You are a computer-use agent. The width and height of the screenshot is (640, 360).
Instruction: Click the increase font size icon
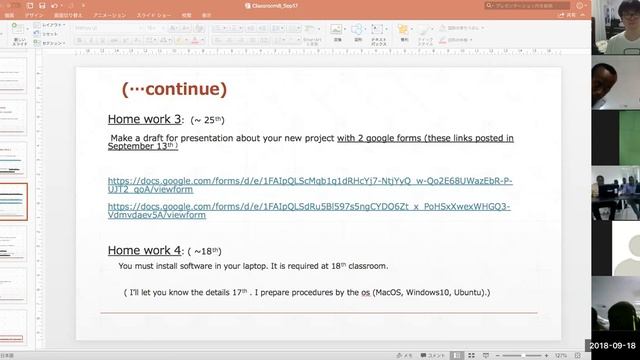click(x=173, y=28)
